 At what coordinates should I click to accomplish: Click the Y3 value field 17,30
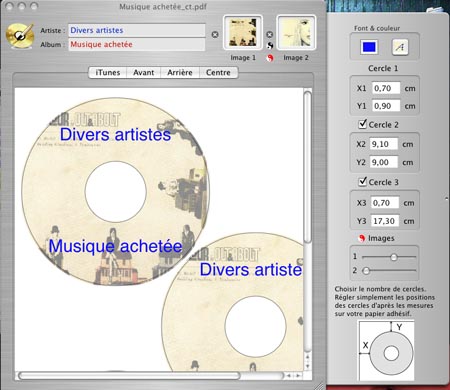[x=385, y=221]
